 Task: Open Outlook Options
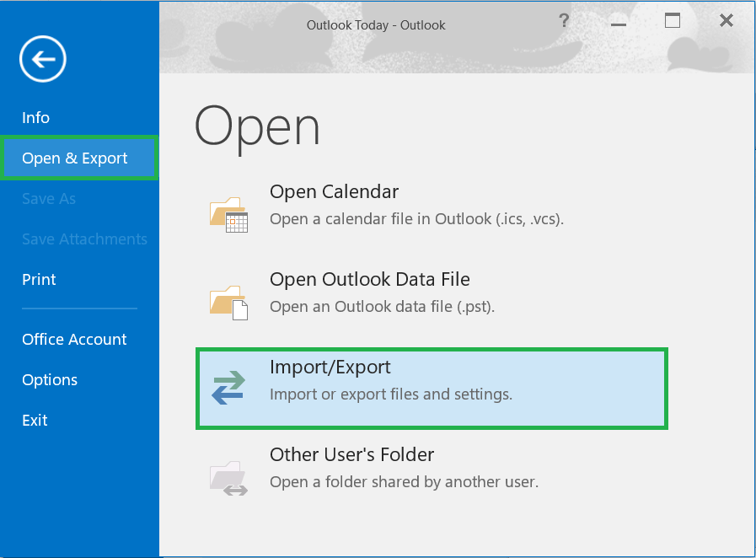pyautogui.click(x=50, y=380)
